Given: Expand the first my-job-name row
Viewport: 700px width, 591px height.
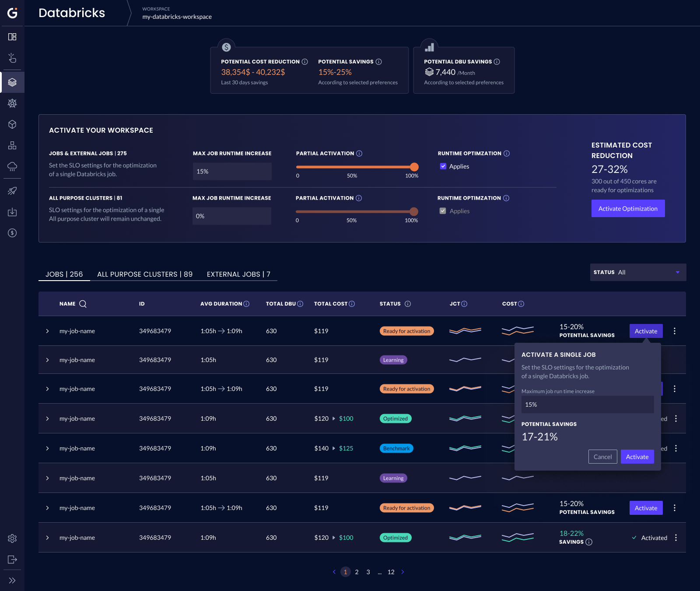Looking at the screenshot, I should [47, 331].
